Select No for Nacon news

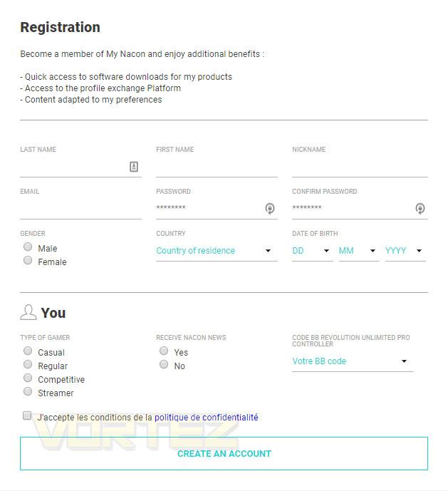(x=164, y=364)
